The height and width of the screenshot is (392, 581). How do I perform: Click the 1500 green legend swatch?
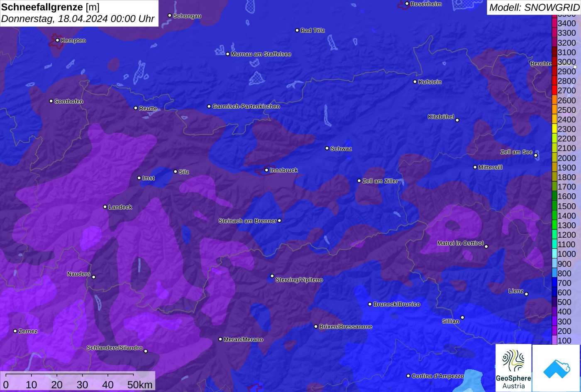pyautogui.click(x=554, y=206)
